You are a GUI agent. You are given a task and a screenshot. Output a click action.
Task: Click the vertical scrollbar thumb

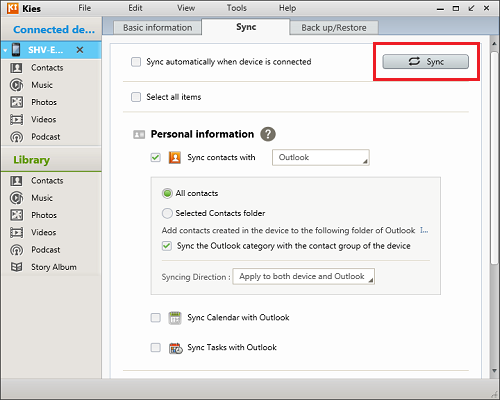click(x=494, y=158)
